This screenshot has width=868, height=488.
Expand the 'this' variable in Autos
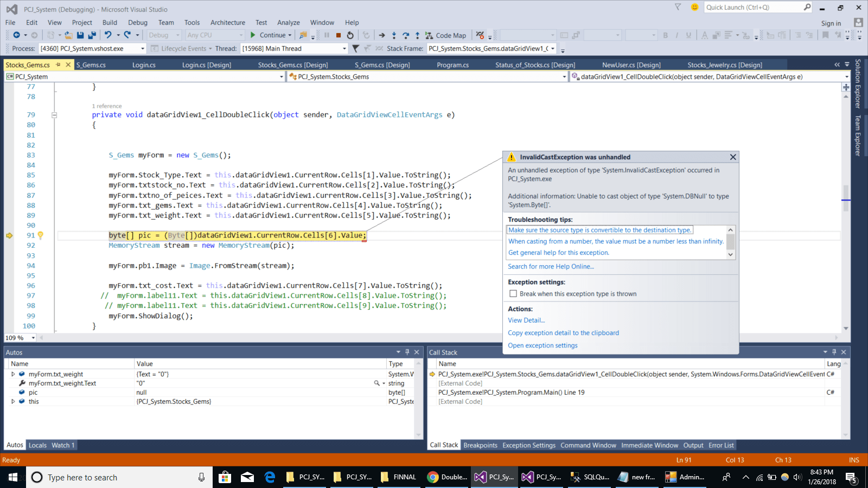click(13, 402)
